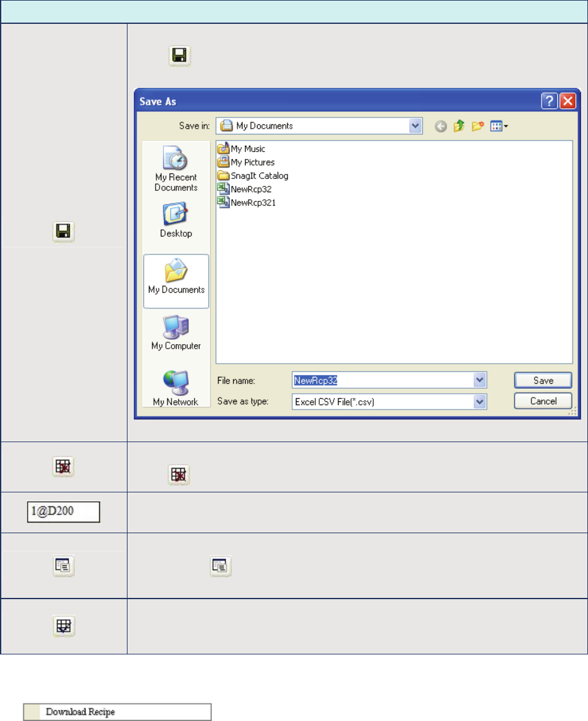Expand the Save in My Documents dropdown
This screenshot has height=721, width=588.
[415, 126]
